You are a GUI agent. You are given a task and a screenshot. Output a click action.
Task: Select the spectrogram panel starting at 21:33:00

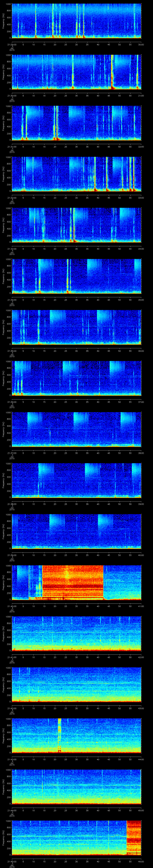pyautogui.click(x=76, y=225)
